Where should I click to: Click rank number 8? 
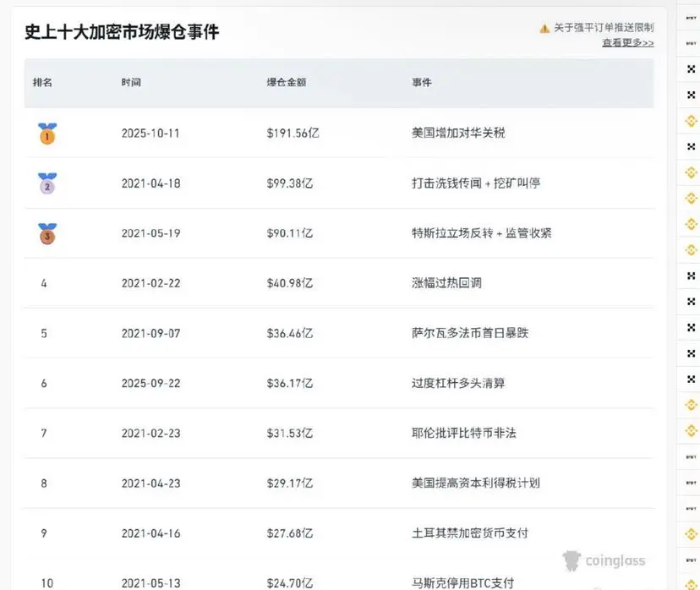tap(44, 483)
